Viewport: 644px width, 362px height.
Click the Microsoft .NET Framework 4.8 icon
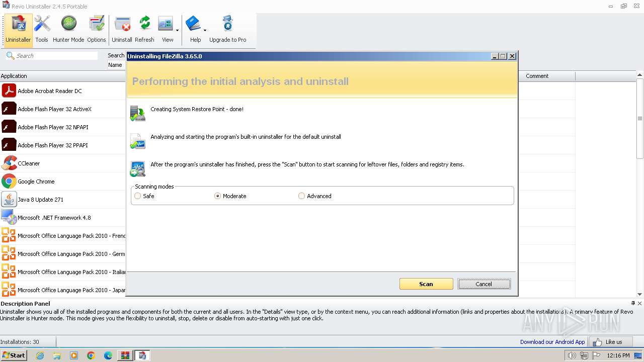tap(9, 217)
